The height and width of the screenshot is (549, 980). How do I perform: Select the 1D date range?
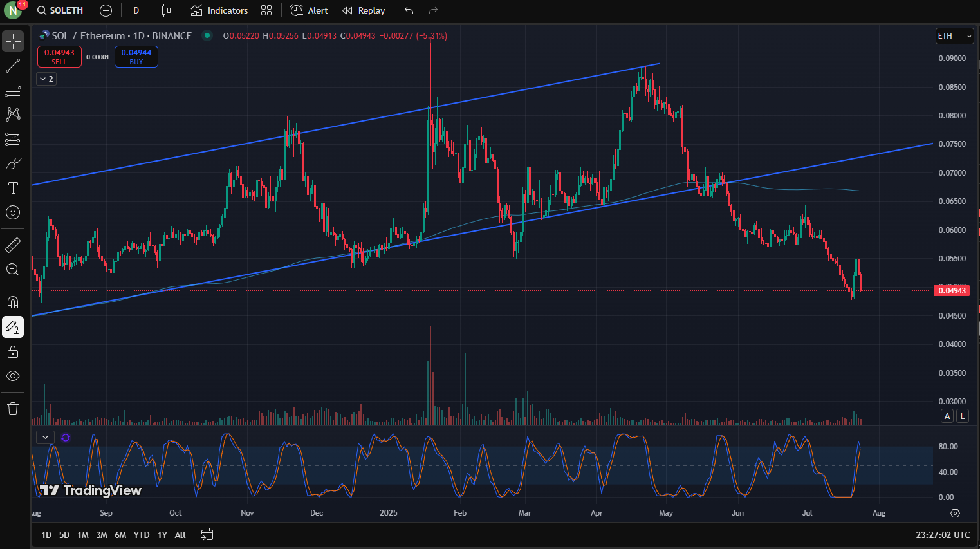point(46,535)
